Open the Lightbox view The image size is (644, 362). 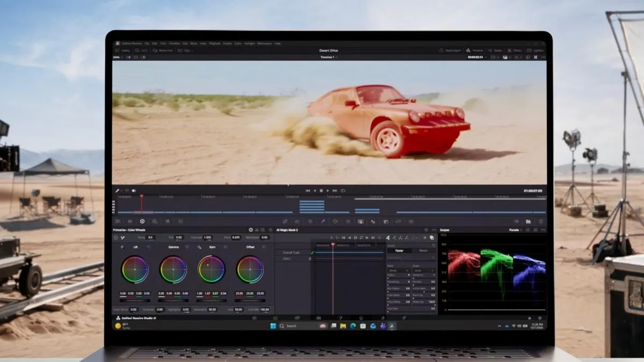pos(535,50)
